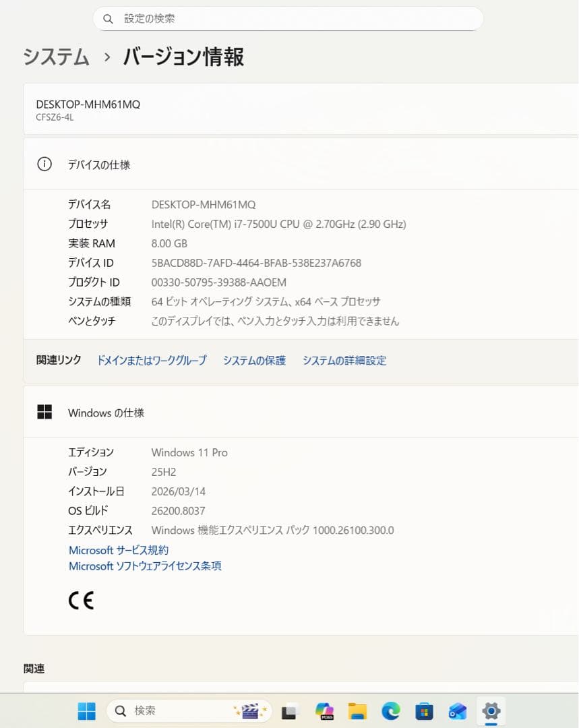Open File Explorer from the taskbar
This screenshot has width=579, height=728.
357,710
